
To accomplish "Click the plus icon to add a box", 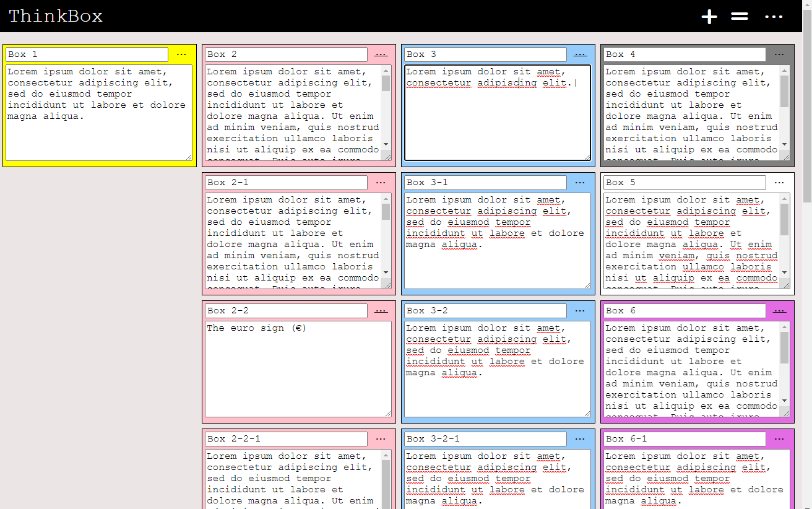I will 709,17.
